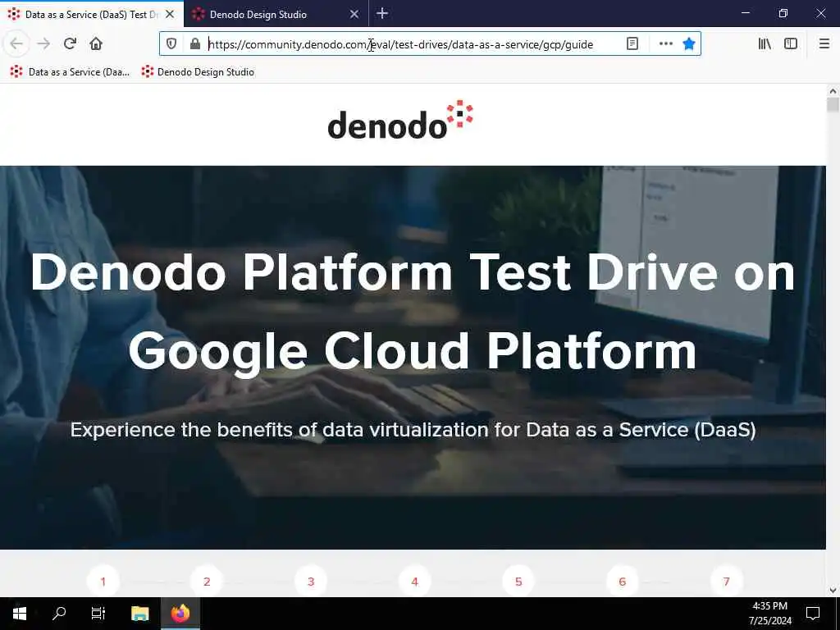Screen dimensions: 840x630
Task: Open Windows taskbar search
Action: point(59,614)
